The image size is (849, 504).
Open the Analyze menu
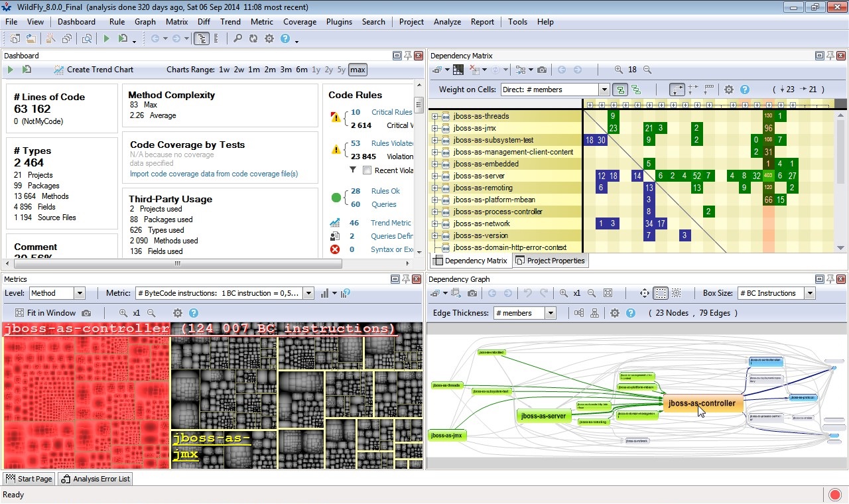pyautogui.click(x=447, y=22)
